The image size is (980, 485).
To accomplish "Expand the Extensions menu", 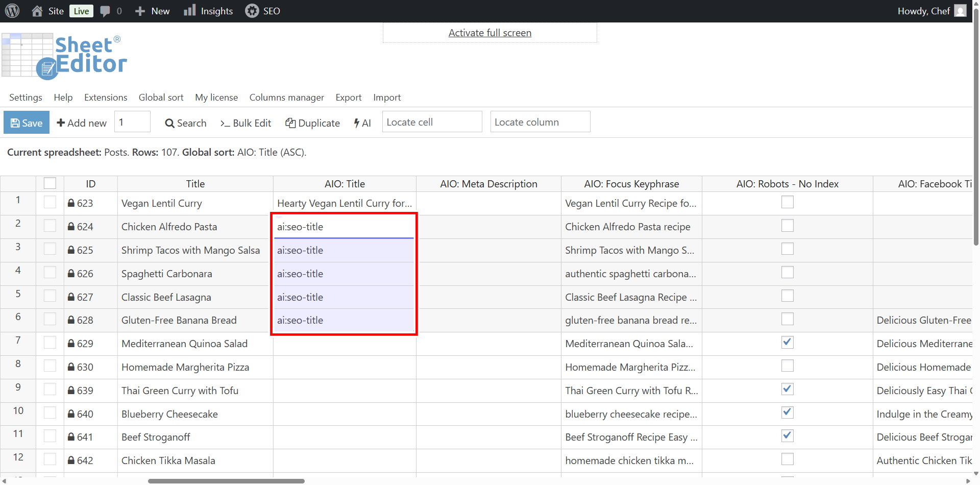I will (x=106, y=98).
